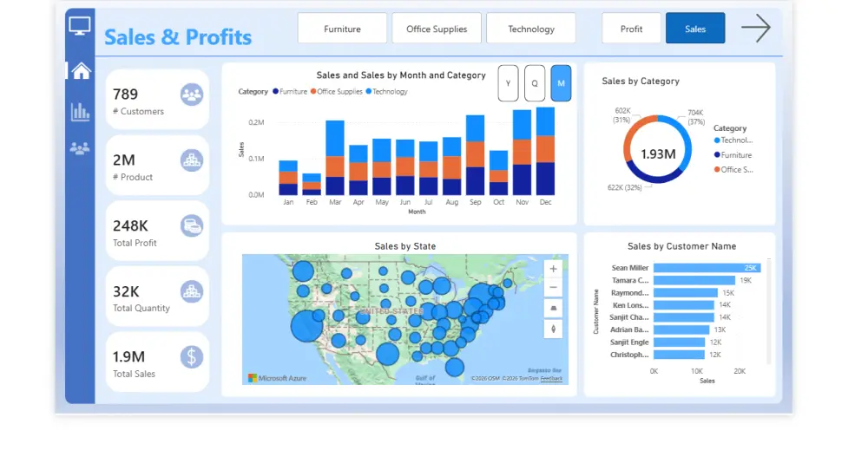Select the Feb column in sales chart

(312, 185)
